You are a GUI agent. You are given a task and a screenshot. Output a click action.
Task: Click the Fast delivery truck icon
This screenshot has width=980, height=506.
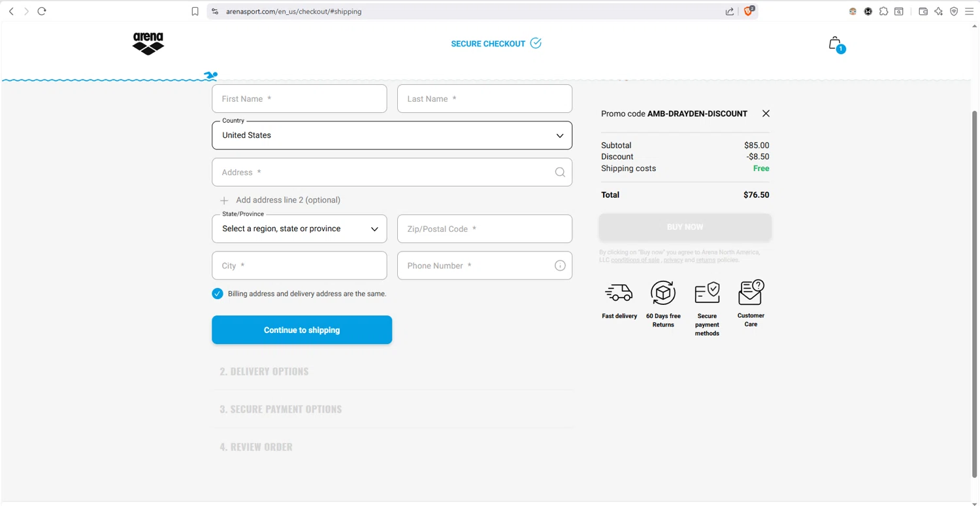click(x=619, y=293)
